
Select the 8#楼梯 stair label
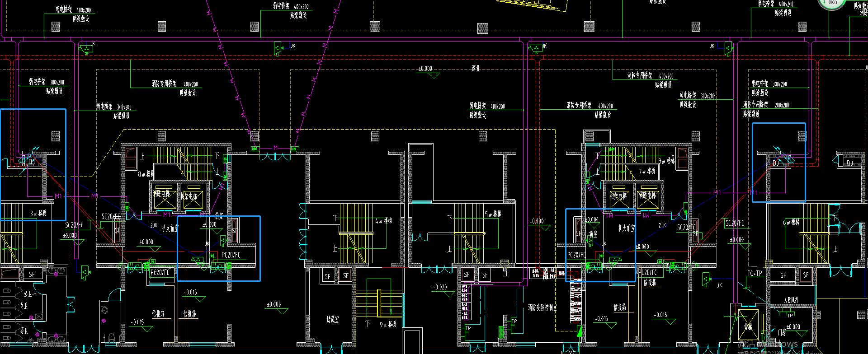(146, 174)
